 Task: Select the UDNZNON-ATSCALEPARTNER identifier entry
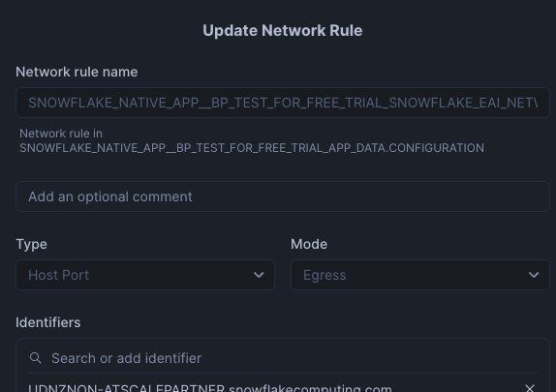pyautogui.click(x=210, y=388)
